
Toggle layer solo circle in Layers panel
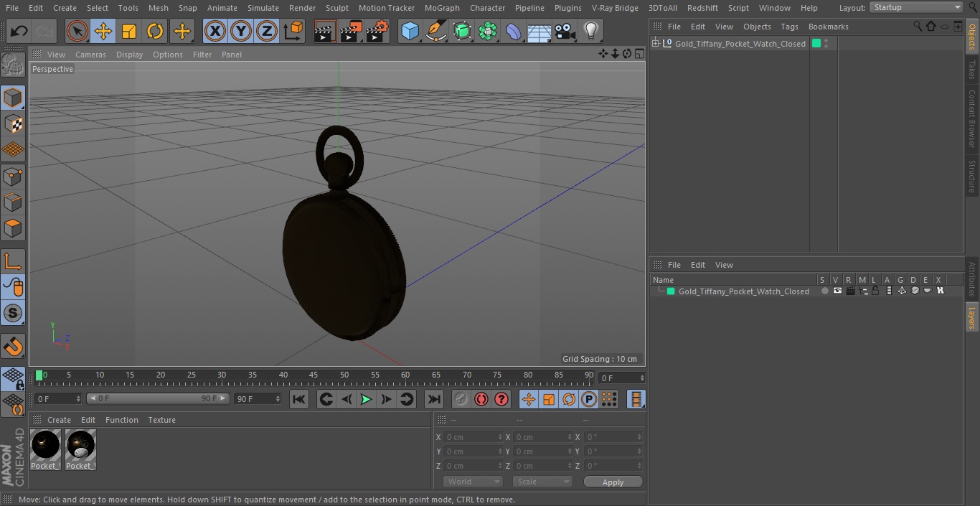click(x=824, y=291)
